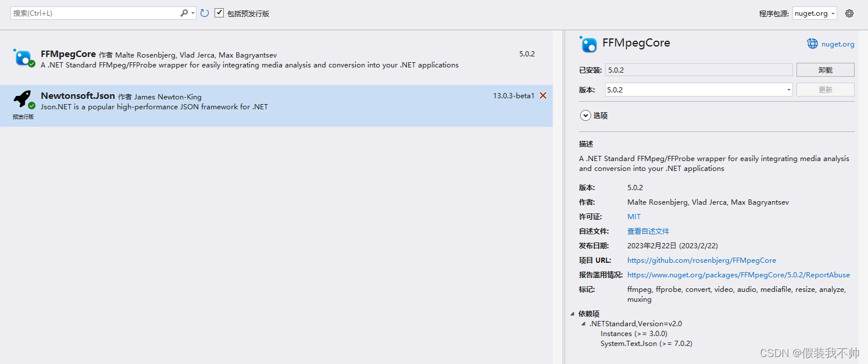The image size is (868, 364).
Task: Click the installed version 5.0.2 field
Action: [699, 70]
